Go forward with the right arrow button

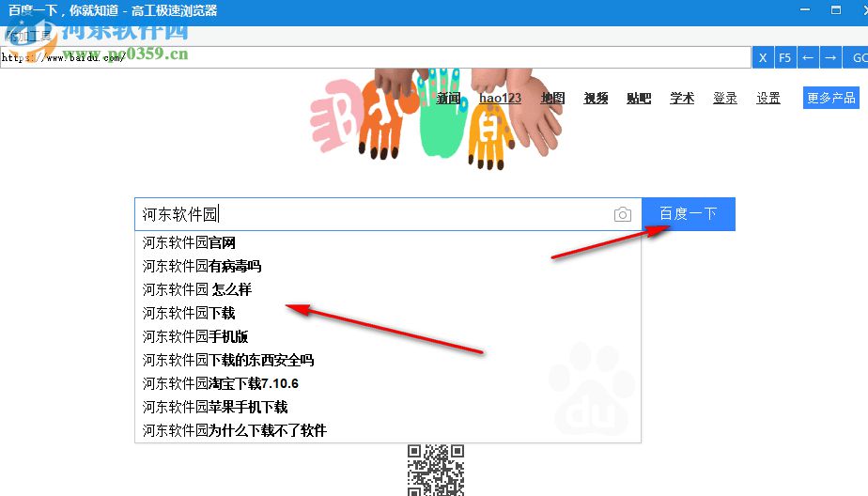[x=830, y=57]
